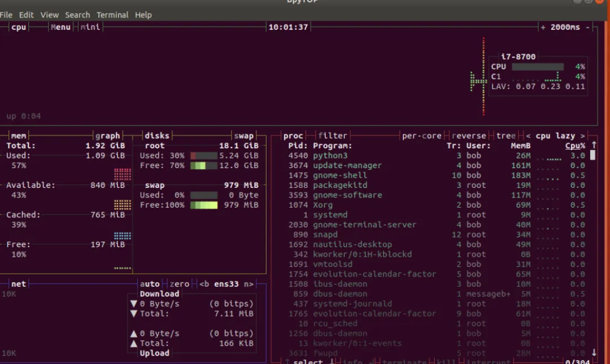
Task: Click the swap Free 100% bar
Action: [x=203, y=205]
